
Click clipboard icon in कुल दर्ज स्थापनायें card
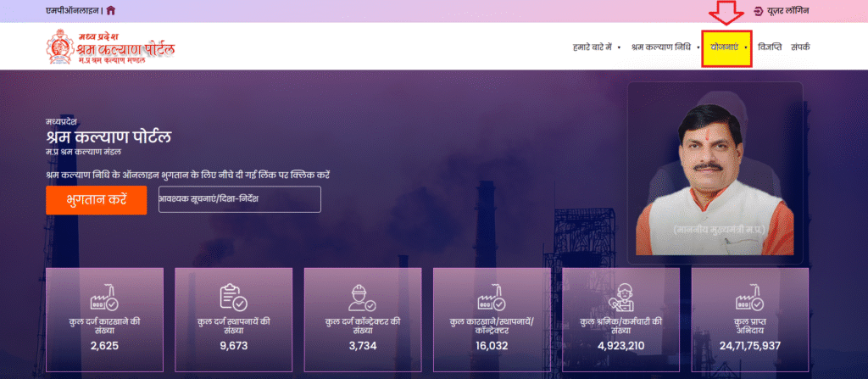[233, 297]
